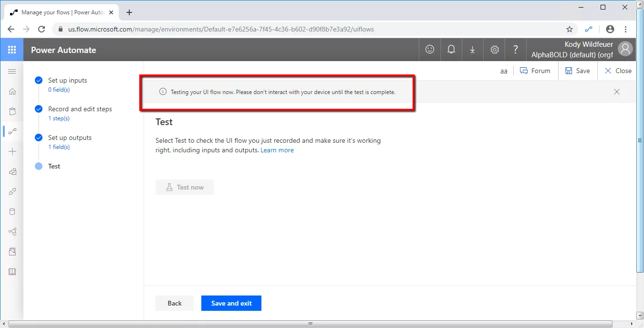Click the Power Automate browser extension icon
Screen dimensions: 644x328
589,29
